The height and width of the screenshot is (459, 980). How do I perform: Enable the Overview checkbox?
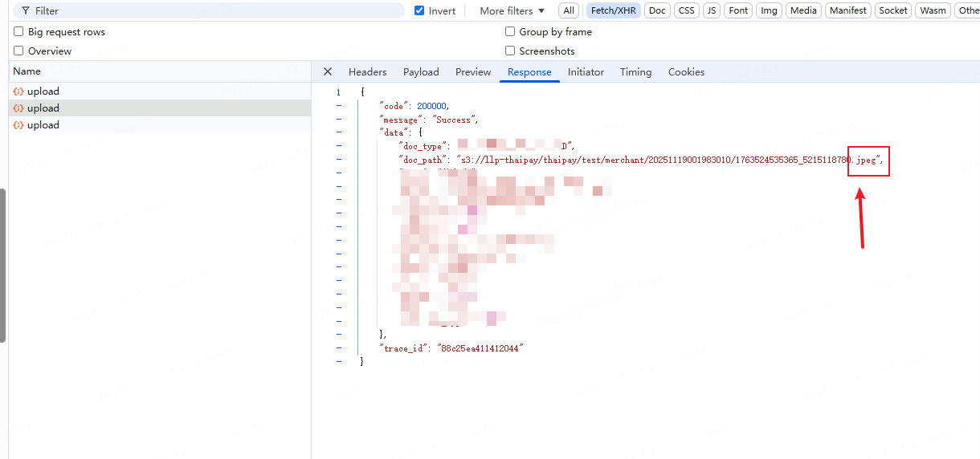tap(18, 51)
